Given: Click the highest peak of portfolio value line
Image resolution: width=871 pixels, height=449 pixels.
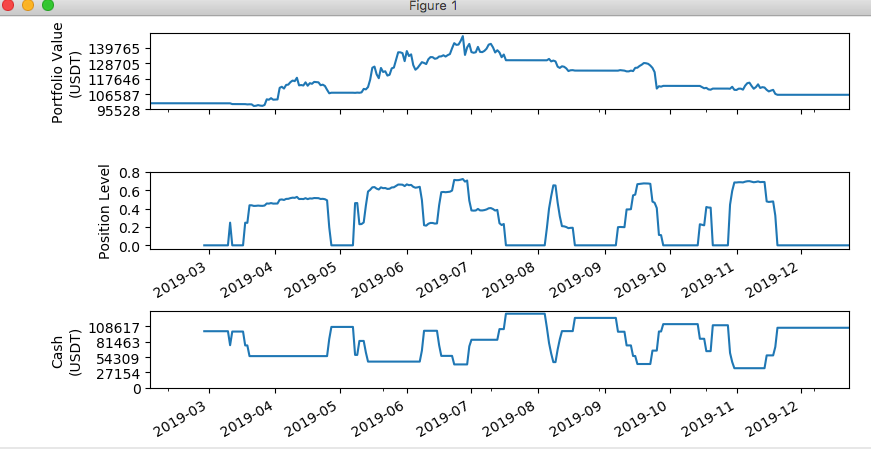Looking at the screenshot, I should click(462, 37).
